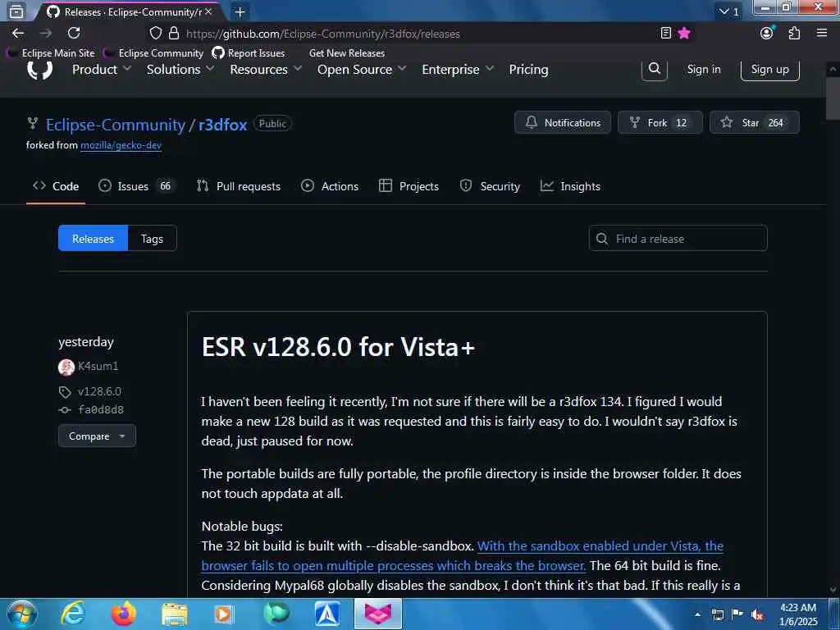Screen dimensions: 840x630
Task: Launch Internet Explorer from the taskbar
Action: (73, 614)
